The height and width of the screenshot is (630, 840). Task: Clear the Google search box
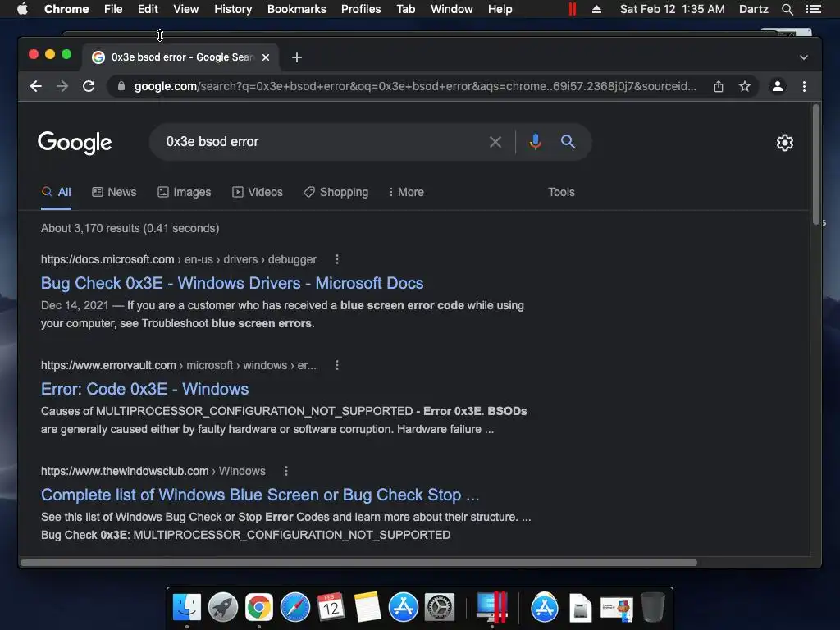pos(495,142)
